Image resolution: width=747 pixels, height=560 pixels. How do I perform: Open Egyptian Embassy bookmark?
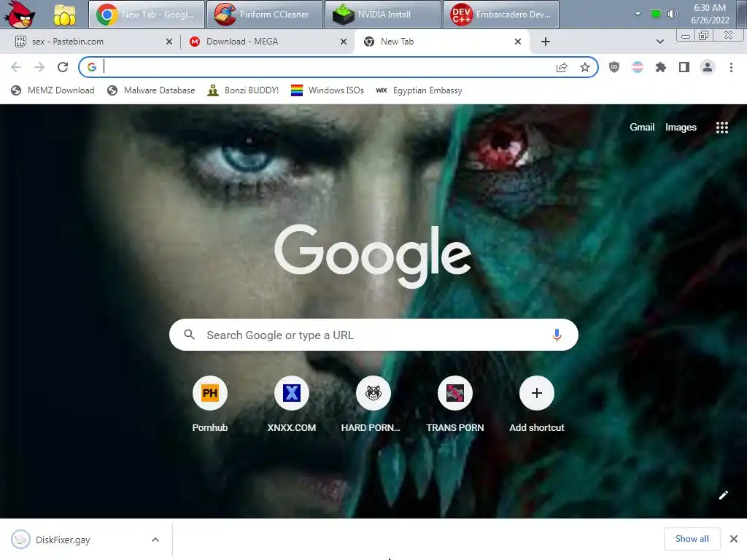point(419,90)
